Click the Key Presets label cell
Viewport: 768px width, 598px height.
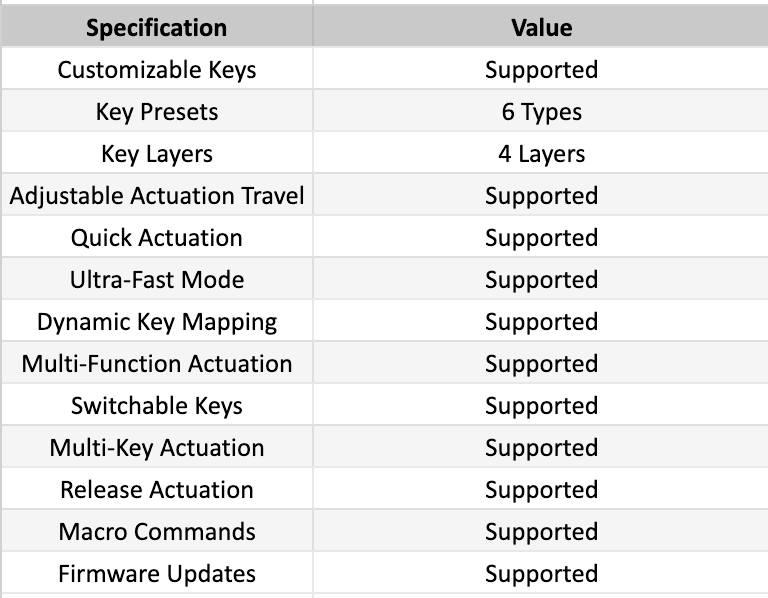coord(156,112)
